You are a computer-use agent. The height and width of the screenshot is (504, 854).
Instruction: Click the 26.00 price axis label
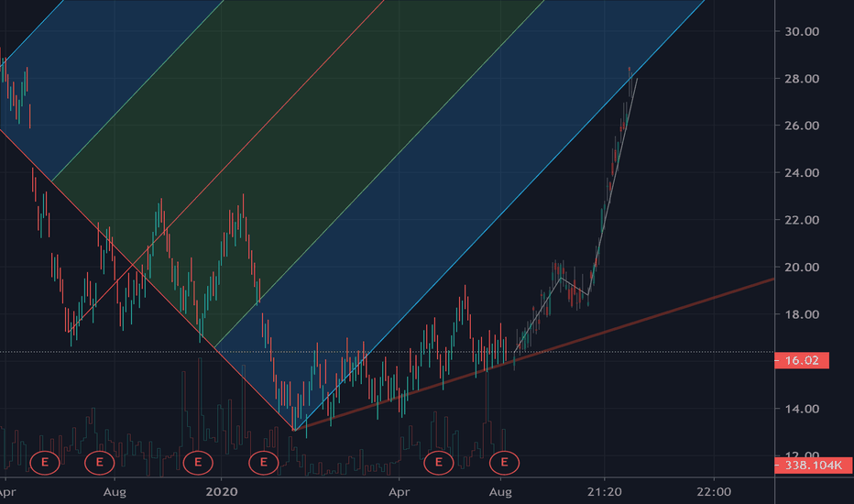point(802,126)
